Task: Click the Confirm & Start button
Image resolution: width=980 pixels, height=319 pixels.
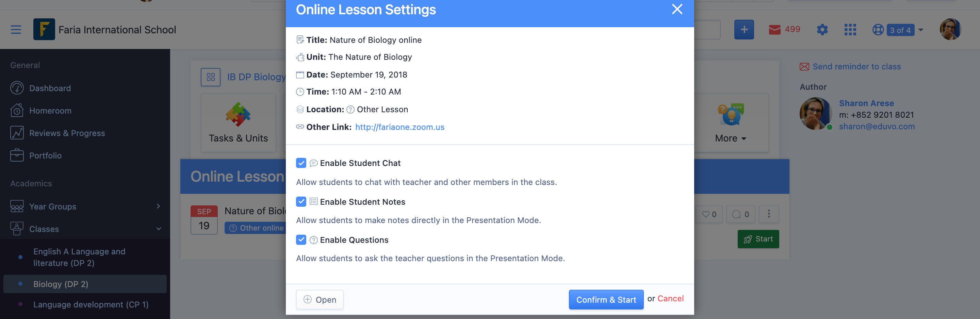Action: pos(606,300)
